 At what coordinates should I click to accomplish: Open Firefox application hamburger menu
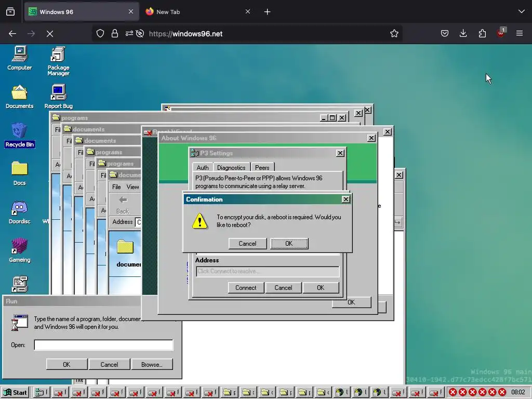pyautogui.click(x=519, y=34)
